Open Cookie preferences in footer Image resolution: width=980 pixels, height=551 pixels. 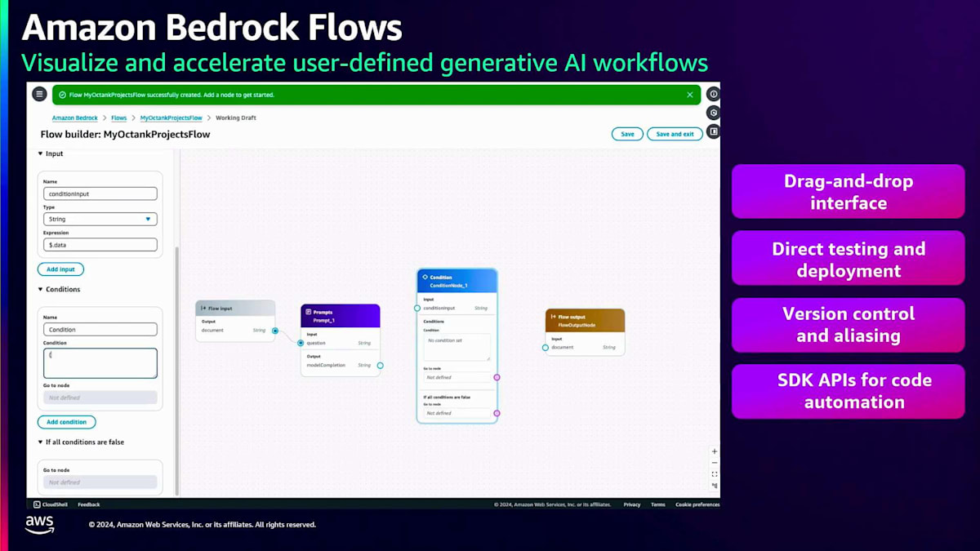pyautogui.click(x=697, y=504)
